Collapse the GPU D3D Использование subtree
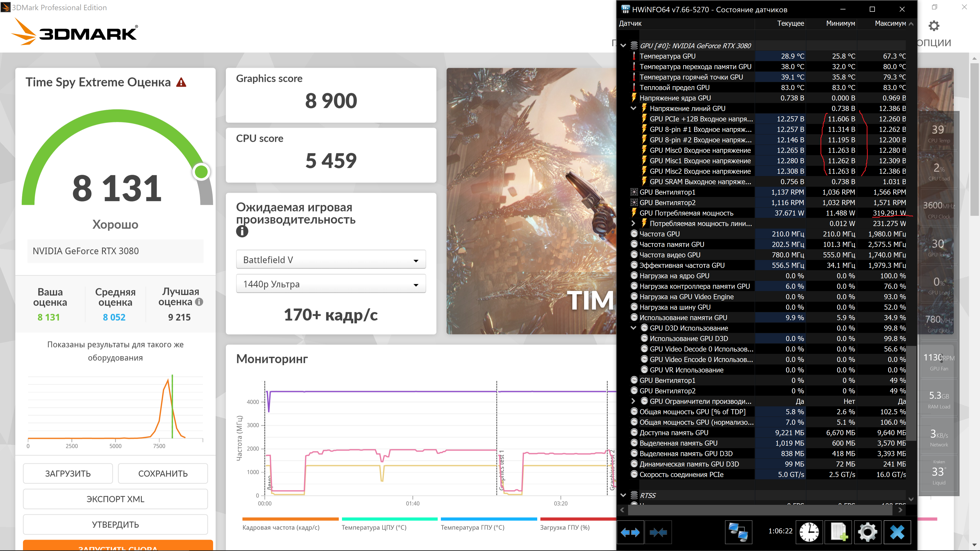 [633, 328]
